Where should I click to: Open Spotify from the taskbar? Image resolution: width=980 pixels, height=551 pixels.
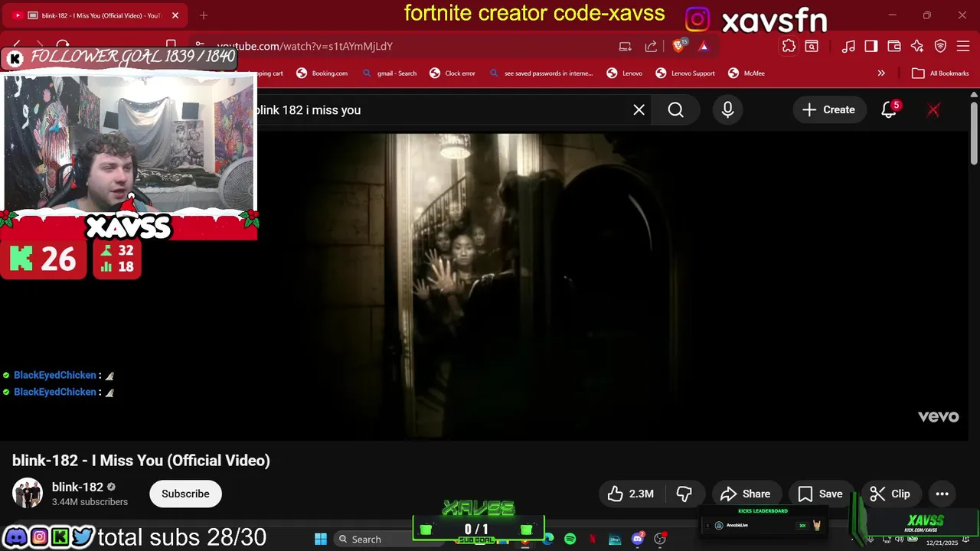(x=570, y=539)
